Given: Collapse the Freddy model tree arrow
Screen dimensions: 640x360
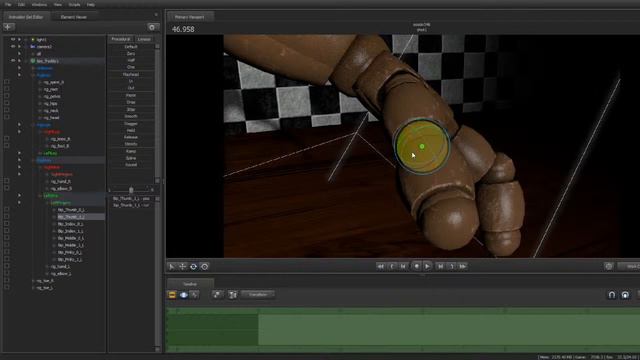Looking at the screenshot, I should (x=19, y=61).
